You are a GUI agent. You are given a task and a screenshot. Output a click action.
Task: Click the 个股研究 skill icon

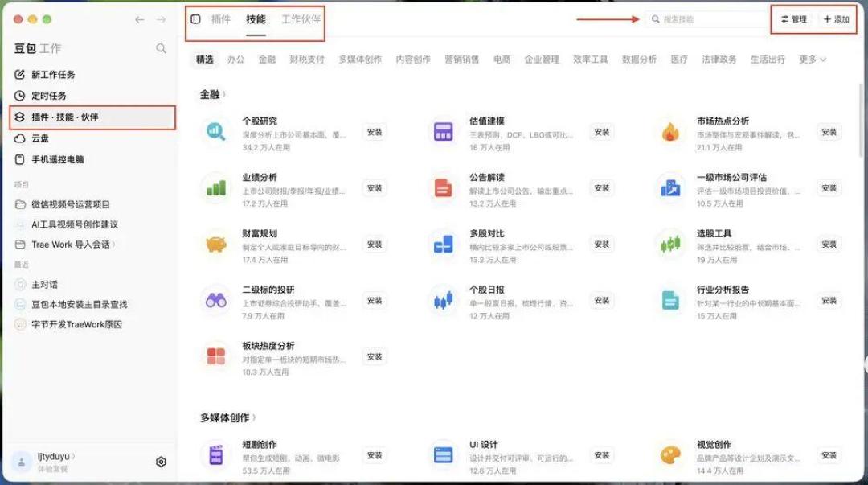[x=216, y=131]
